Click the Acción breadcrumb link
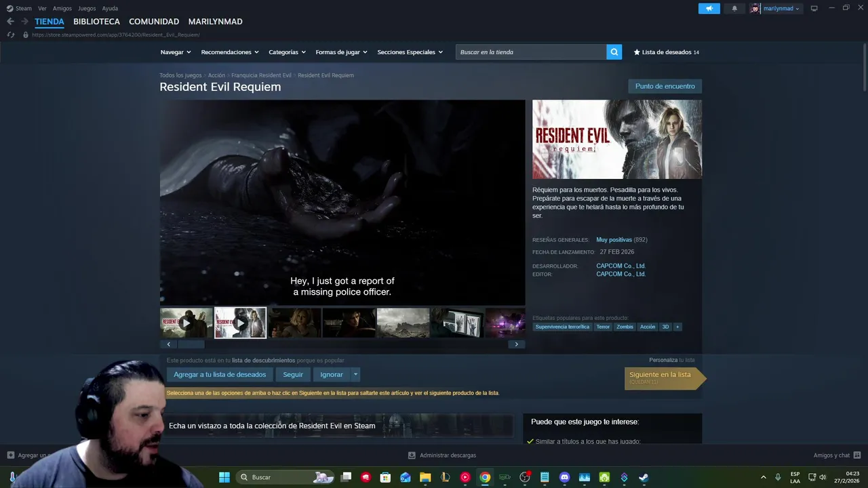Image resolution: width=868 pixels, height=488 pixels. pyautogui.click(x=216, y=75)
